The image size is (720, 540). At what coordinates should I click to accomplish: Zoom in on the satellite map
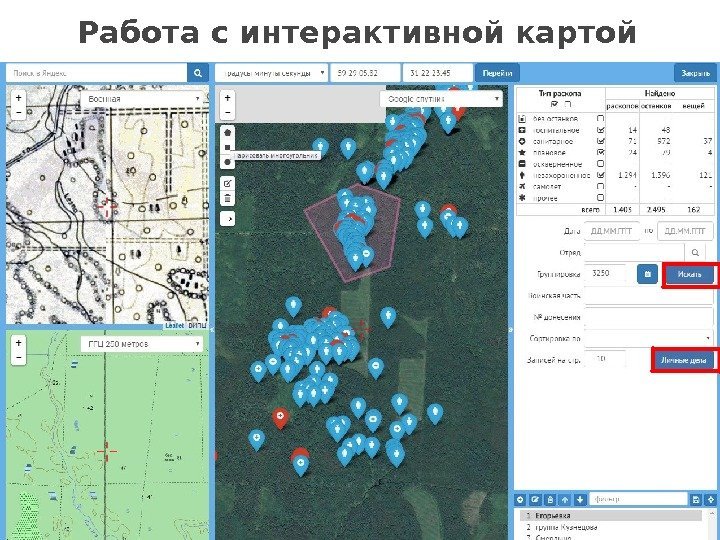coord(227,98)
